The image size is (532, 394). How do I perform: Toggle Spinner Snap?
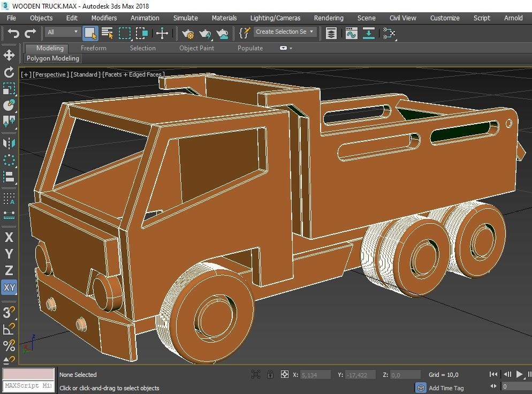coord(9,360)
